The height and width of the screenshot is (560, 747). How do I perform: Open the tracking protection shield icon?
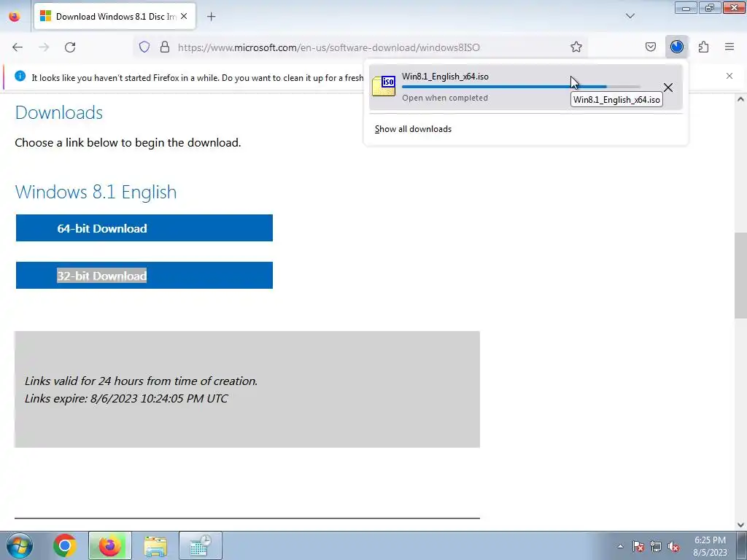pos(144,47)
